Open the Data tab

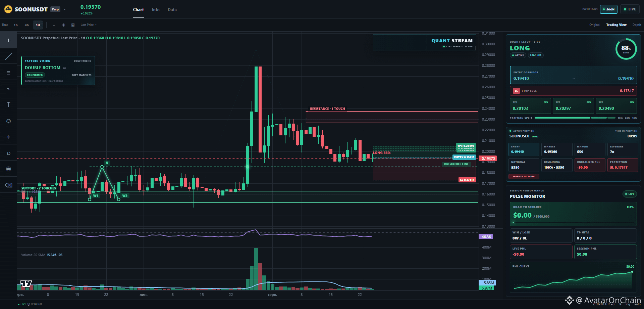(172, 10)
